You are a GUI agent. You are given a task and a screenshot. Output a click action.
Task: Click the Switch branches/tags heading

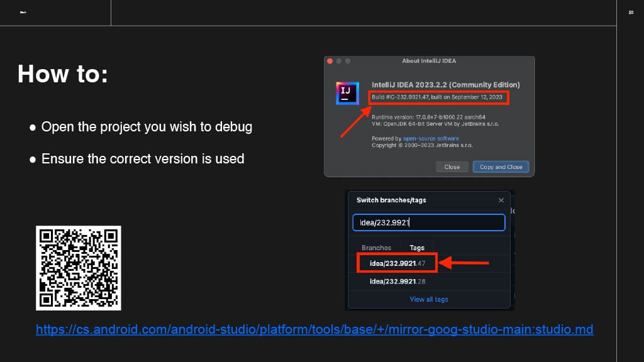[x=391, y=200]
